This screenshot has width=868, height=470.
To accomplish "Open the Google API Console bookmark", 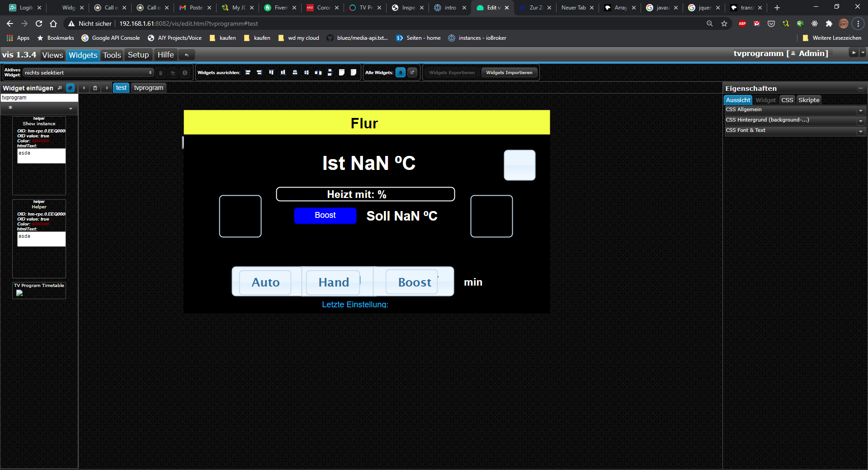I will pos(111,38).
